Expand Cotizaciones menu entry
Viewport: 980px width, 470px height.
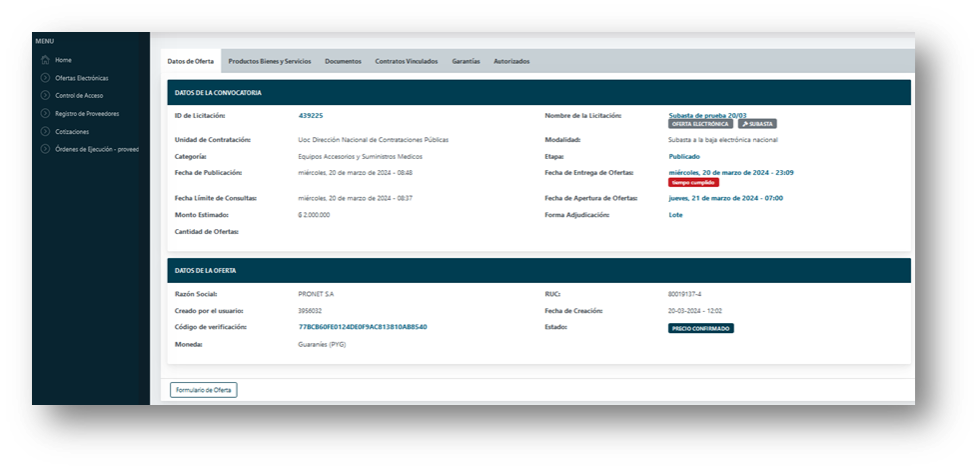[x=72, y=132]
